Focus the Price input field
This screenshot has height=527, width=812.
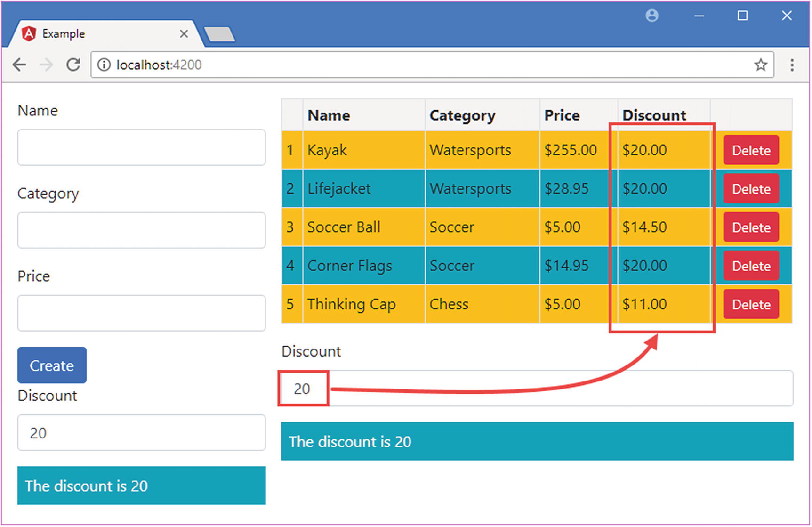[x=141, y=313]
